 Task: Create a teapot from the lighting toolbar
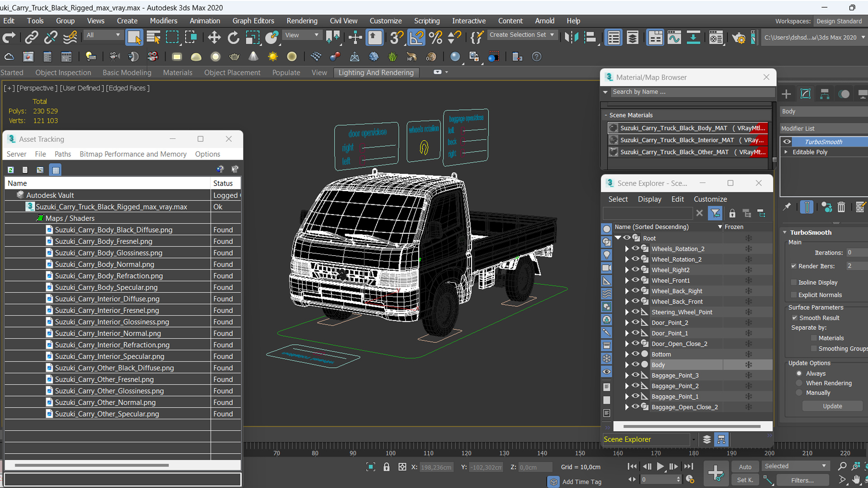click(234, 56)
